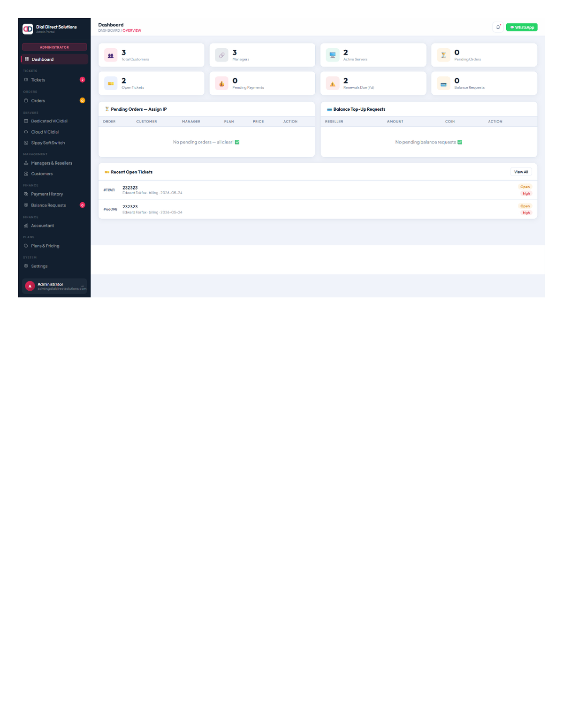Open Sippy SoftSwitch in the sidebar
This screenshot has width=563, height=728.
click(x=54, y=143)
